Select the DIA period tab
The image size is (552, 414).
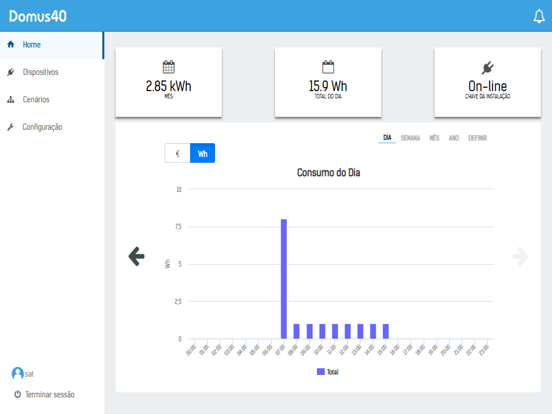point(387,138)
